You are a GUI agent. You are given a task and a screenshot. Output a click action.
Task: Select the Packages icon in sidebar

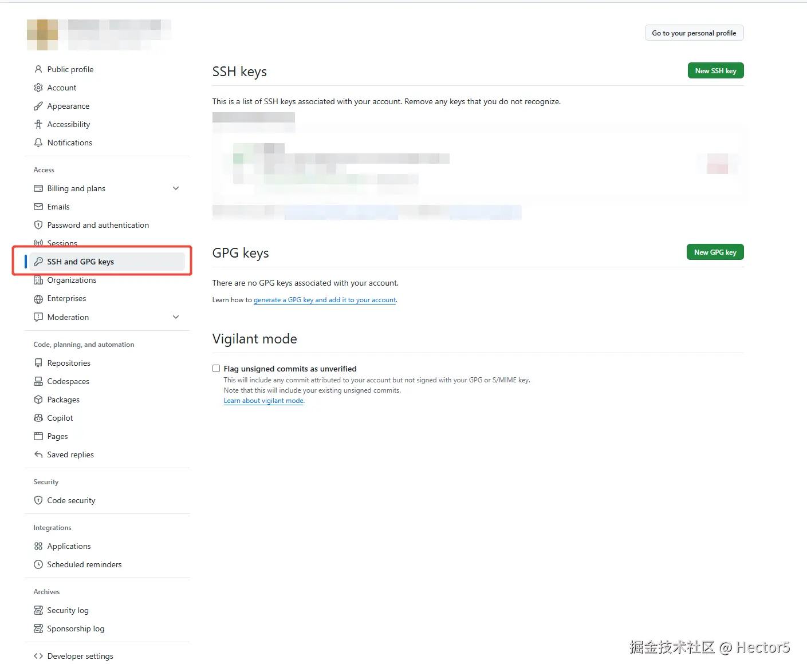[38, 400]
